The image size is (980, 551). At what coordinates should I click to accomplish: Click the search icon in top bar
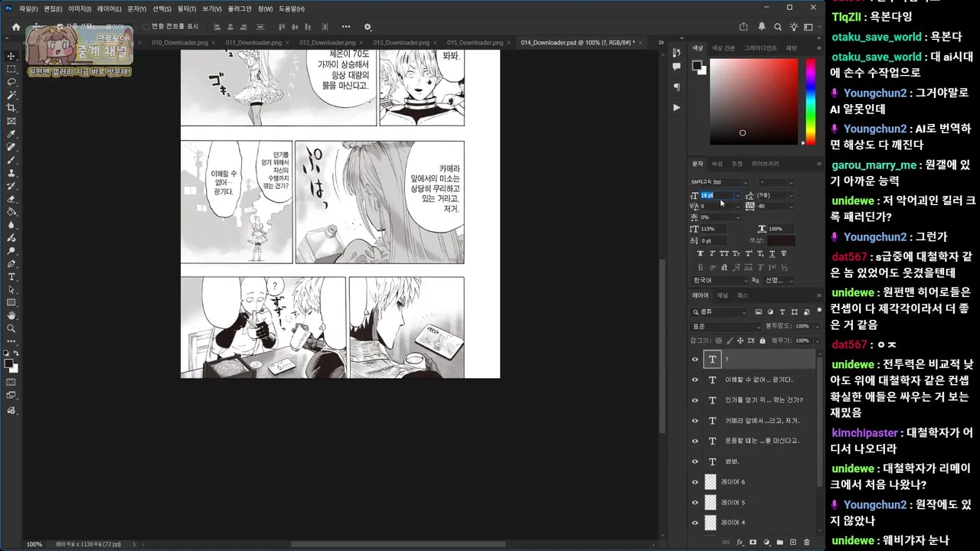(x=778, y=27)
